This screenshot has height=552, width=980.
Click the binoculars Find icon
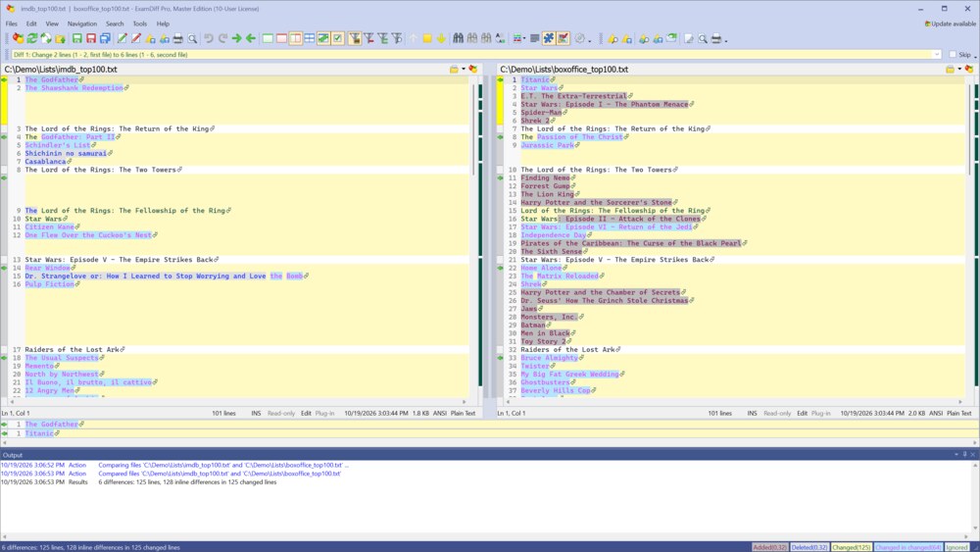(x=458, y=39)
